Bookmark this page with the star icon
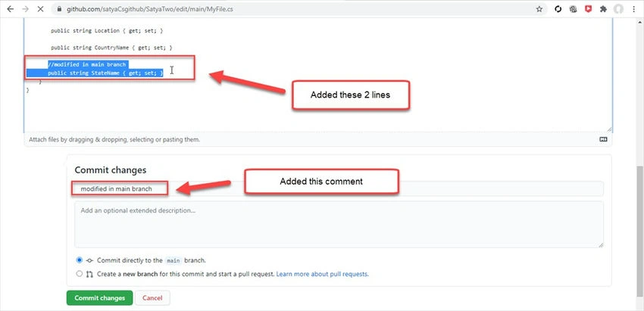Image resolution: width=644 pixels, height=311 pixels. 539,9
